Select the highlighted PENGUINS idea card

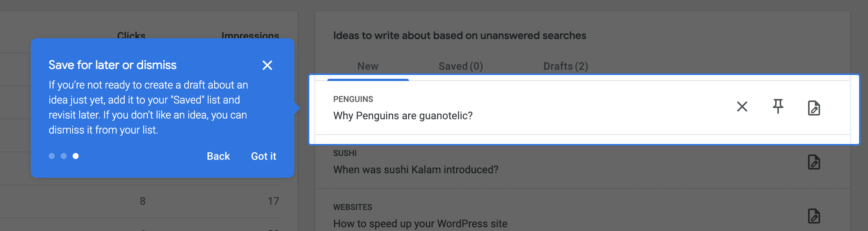pyautogui.click(x=524, y=109)
